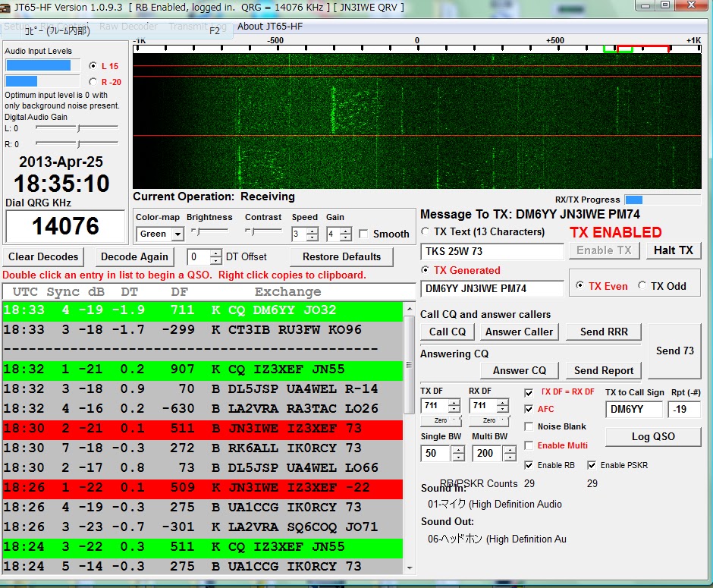Click the DT Offset spinner arrows
The width and height of the screenshot is (713, 588).
(x=216, y=257)
